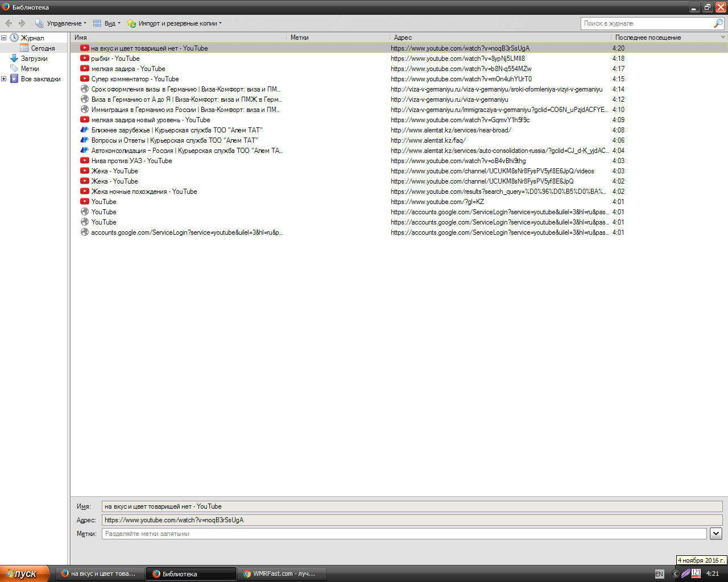The width and height of the screenshot is (728, 582).
Task: Expand the Все закладки tree node
Action: pyautogui.click(x=4, y=79)
